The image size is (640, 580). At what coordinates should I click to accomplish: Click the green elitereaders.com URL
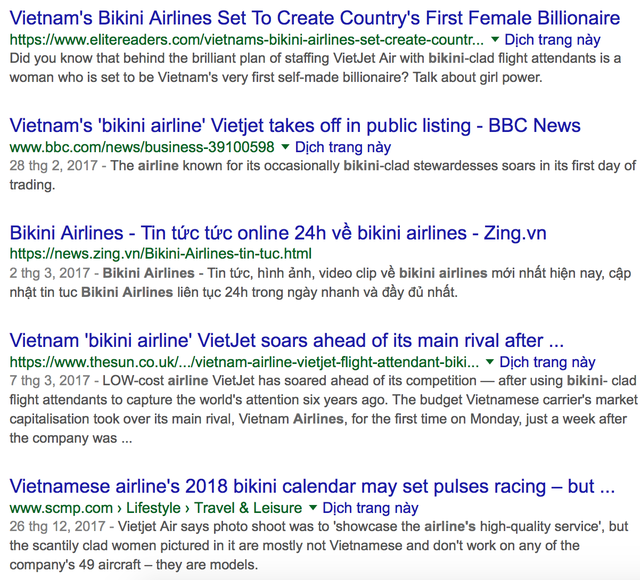pyautogui.click(x=248, y=40)
